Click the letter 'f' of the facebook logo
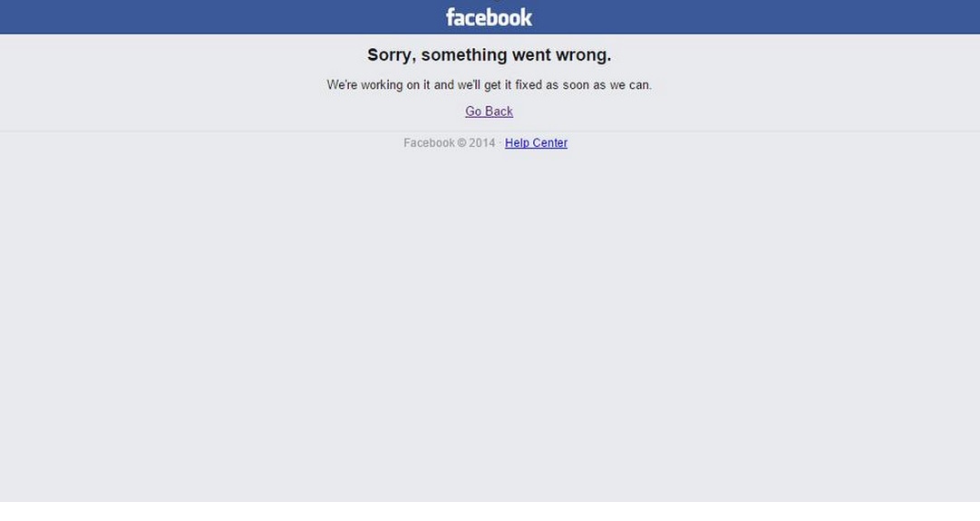Viewport: 980px width, 521px height. [x=451, y=17]
